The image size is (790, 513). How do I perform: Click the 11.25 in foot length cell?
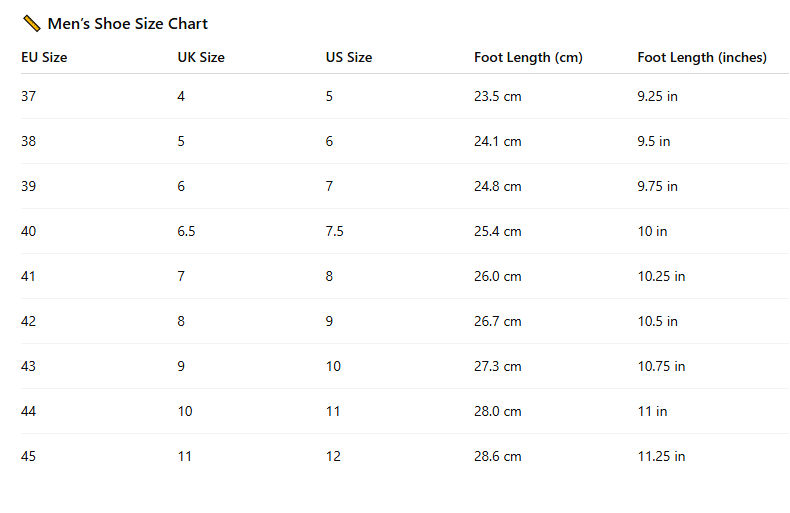661,456
